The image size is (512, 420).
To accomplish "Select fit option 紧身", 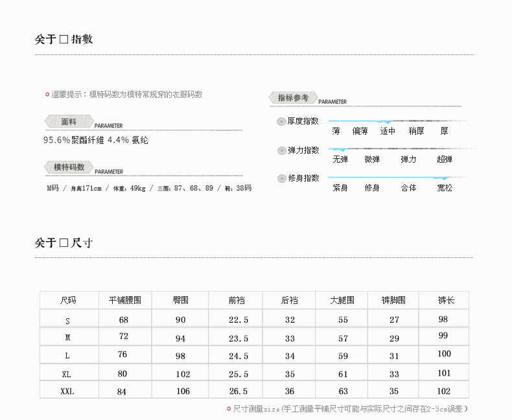I will [x=340, y=188].
